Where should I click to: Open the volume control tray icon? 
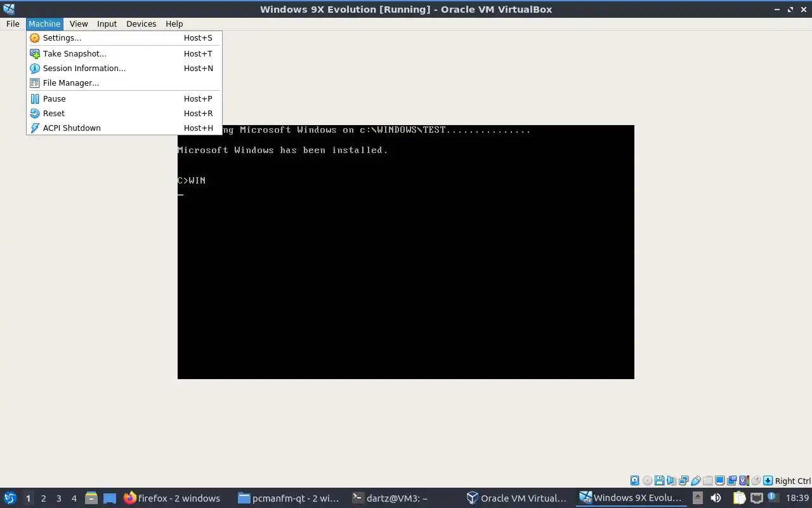(x=716, y=498)
